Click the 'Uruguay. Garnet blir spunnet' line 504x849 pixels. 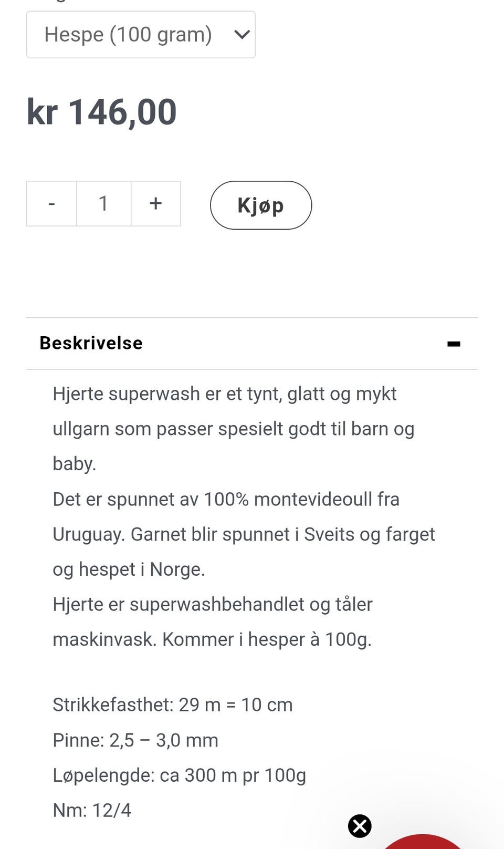[244, 534]
